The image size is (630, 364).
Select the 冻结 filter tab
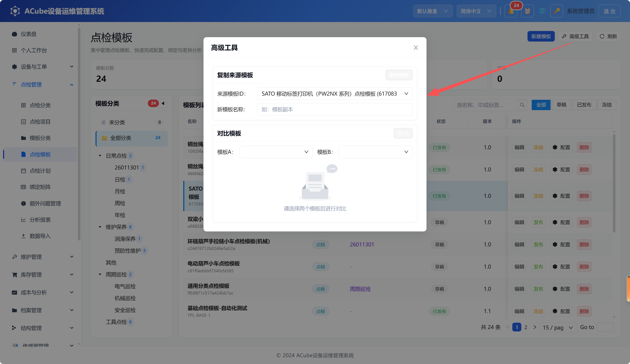click(606, 105)
